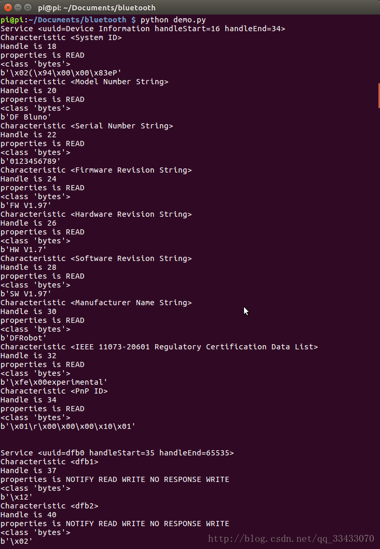Click the window title pi@pi: ~/Documents/bluetooth
Screen dimensions: 380x549
[x=97, y=7]
